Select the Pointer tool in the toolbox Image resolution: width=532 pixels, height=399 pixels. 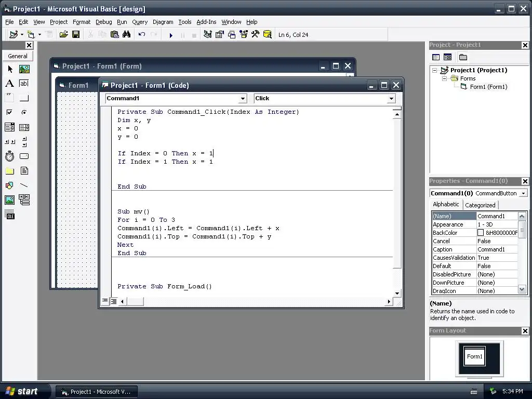pyautogui.click(x=10, y=69)
